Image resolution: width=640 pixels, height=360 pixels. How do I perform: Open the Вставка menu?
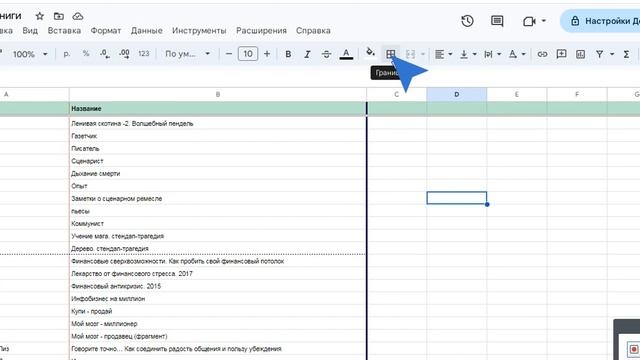point(64,31)
